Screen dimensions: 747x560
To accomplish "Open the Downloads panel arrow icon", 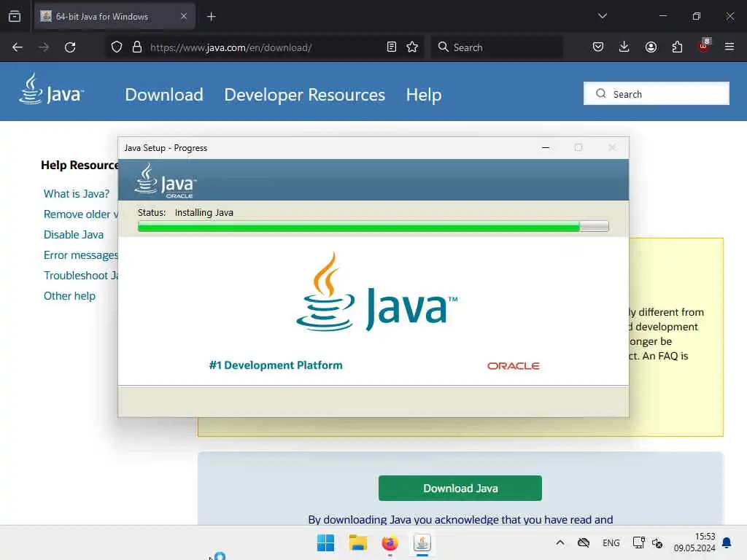I will (x=624, y=47).
